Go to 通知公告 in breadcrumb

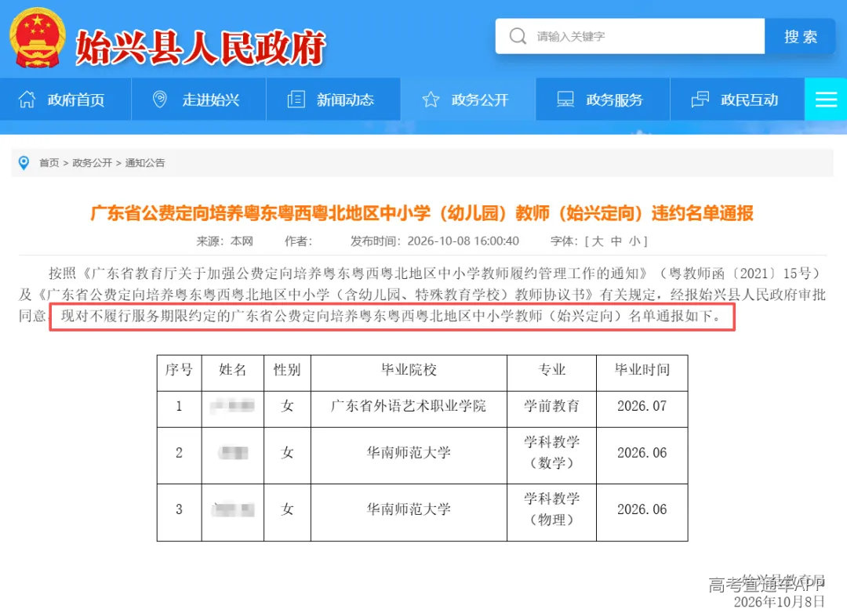coord(145,162)
